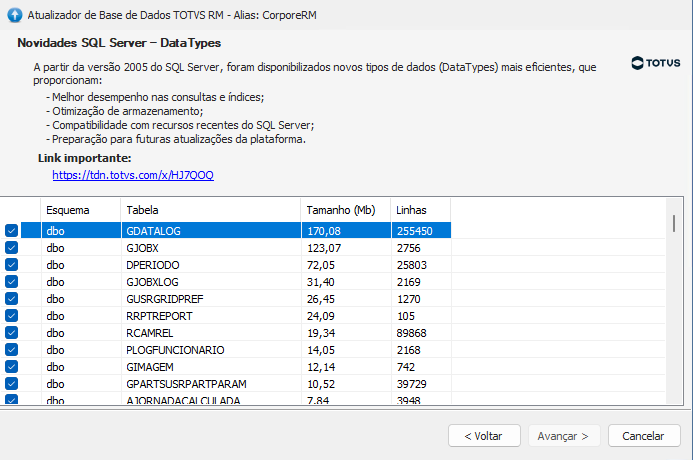This screenshot has width=693, height=460.
Task: Select the GUSRGRIDPREF table cell
Action: [211, 299]
